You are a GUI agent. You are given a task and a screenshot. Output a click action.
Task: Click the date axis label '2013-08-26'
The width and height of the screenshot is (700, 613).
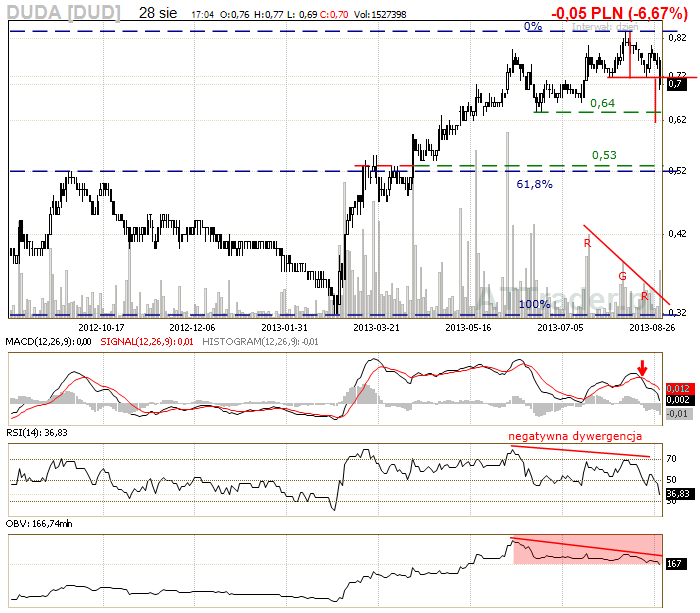click(652, 328)
